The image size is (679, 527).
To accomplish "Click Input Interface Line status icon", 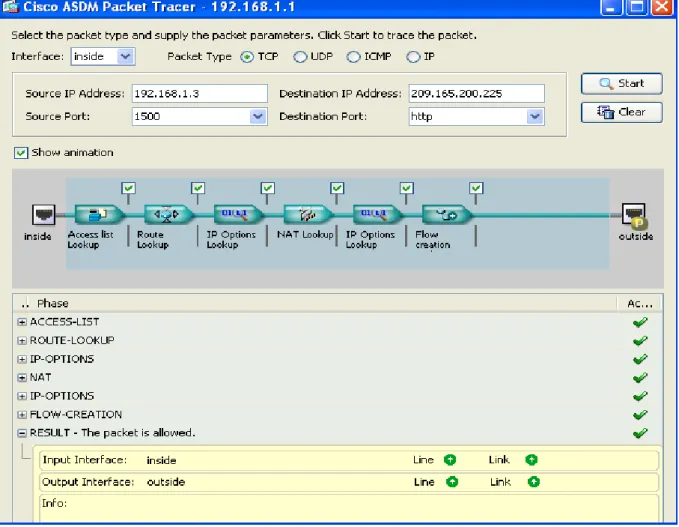I will [x=450, y=460].
